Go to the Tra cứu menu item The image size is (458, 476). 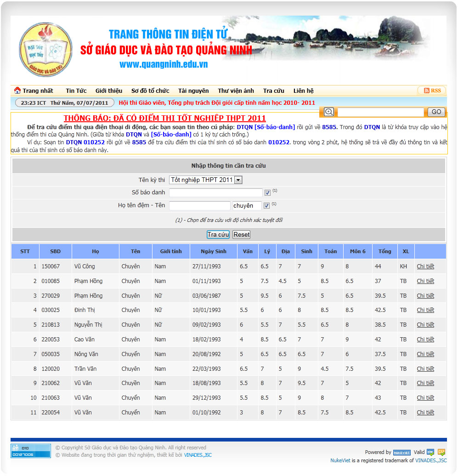pyautogui.click(x=273, y=91)
